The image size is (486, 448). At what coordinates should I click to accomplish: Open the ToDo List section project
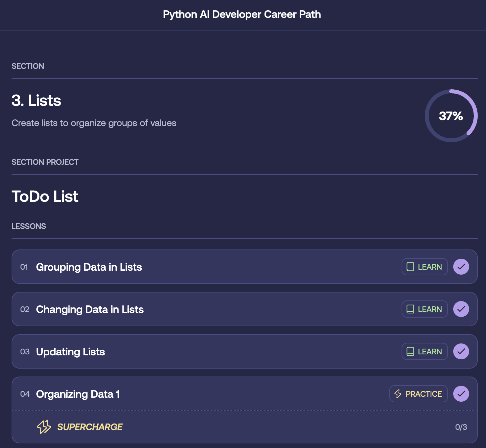point(45,197)
